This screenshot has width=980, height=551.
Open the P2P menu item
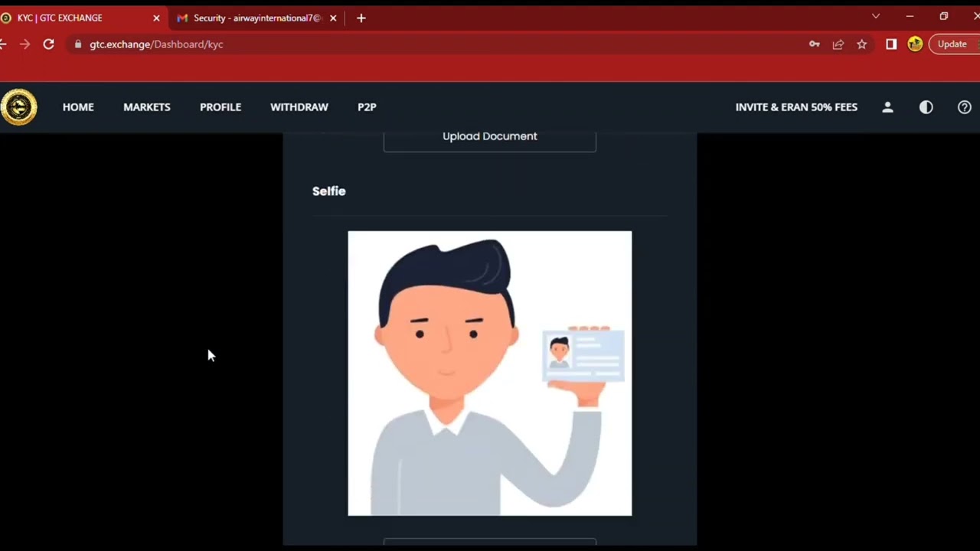(367, 107)
